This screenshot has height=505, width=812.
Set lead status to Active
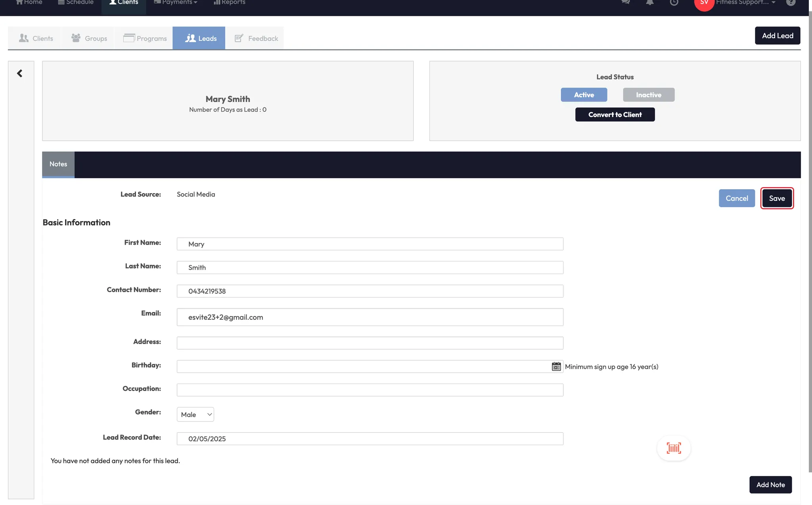[584, 95]
